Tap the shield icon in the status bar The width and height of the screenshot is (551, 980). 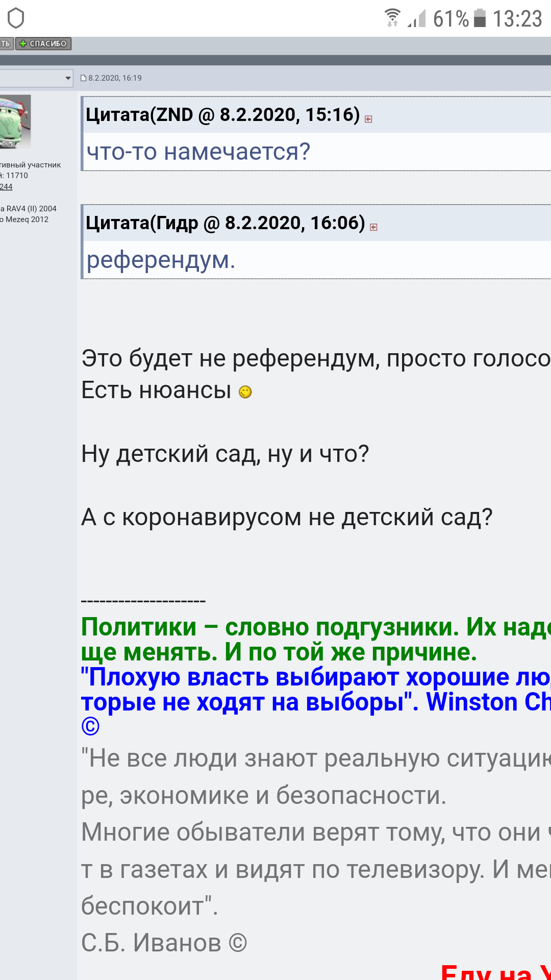(16, 18)
